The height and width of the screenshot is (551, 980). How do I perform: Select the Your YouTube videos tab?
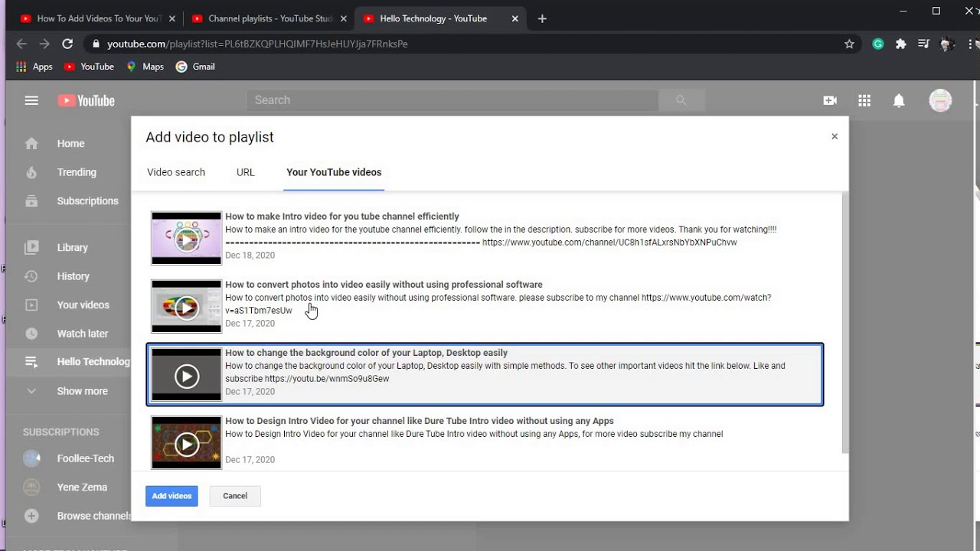(x=334, y=172)
